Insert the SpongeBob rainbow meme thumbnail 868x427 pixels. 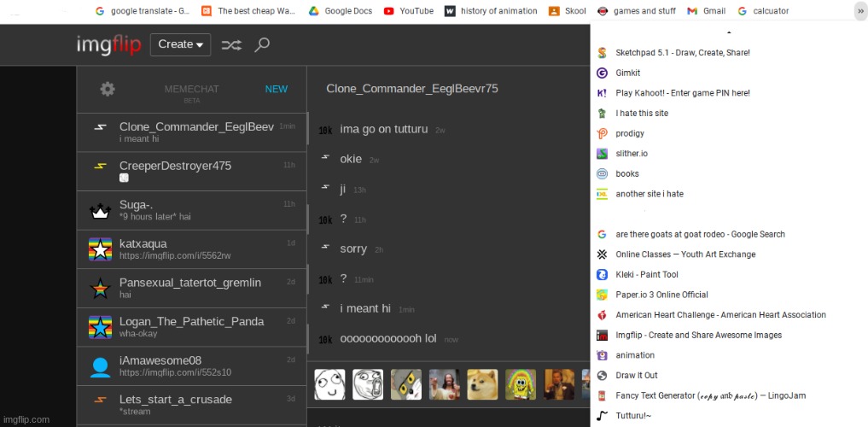[521, 384]
